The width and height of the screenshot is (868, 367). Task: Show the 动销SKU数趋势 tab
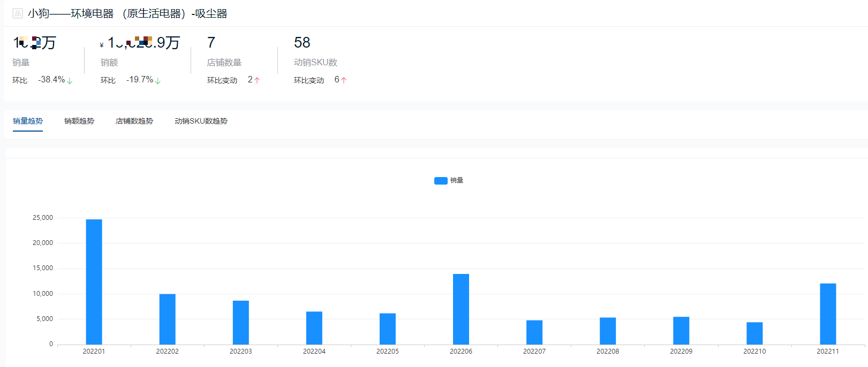(201, 121)
